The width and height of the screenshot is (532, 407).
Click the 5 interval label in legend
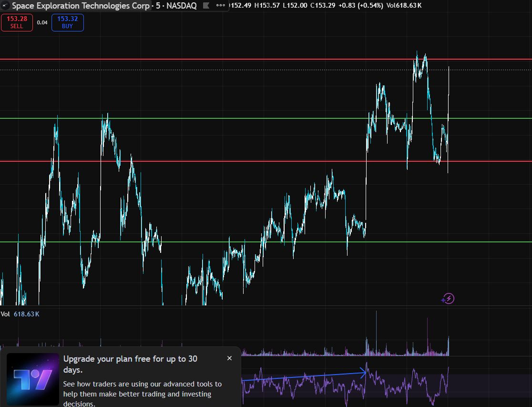tap(158, 5)
